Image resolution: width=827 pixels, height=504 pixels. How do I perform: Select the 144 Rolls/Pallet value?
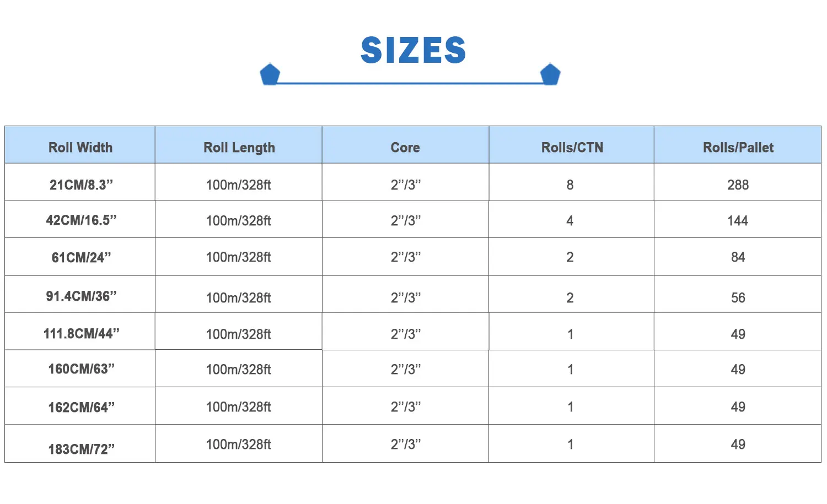pos(738,221)
